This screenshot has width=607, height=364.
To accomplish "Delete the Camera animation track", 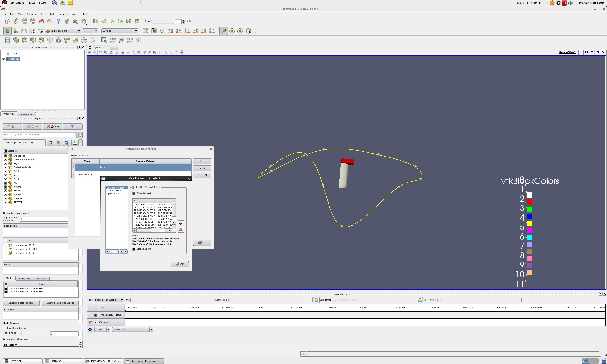I will click(90, 322).
